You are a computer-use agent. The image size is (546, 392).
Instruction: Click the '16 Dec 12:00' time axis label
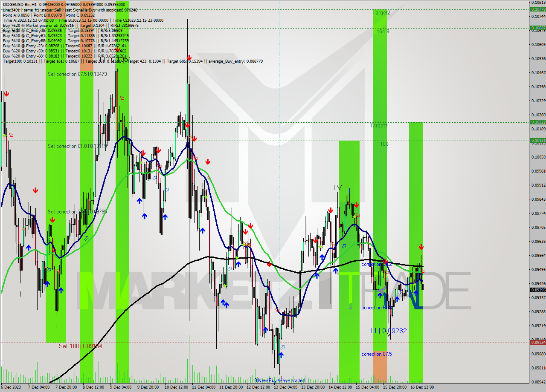(x=422, y=387)
